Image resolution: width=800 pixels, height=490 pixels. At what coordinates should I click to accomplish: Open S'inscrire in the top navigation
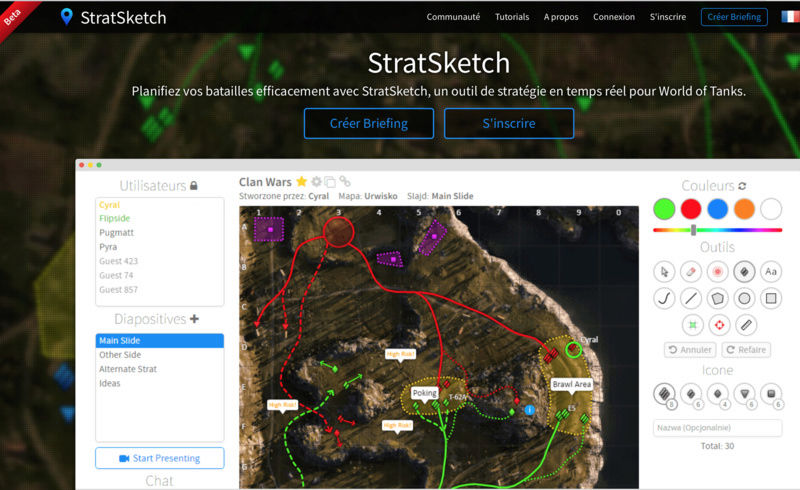[x=667, y=17]
